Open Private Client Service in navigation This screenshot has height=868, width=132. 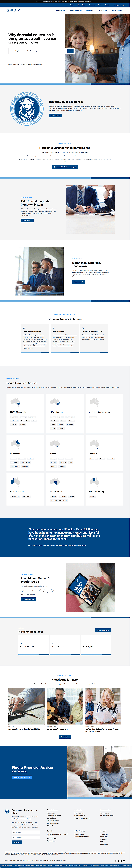[76, 10]
